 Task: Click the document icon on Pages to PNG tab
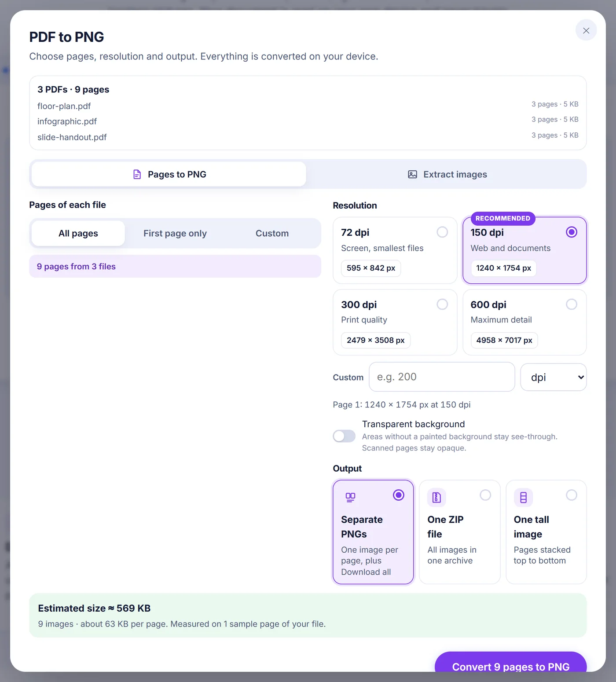tap(137, 175)
